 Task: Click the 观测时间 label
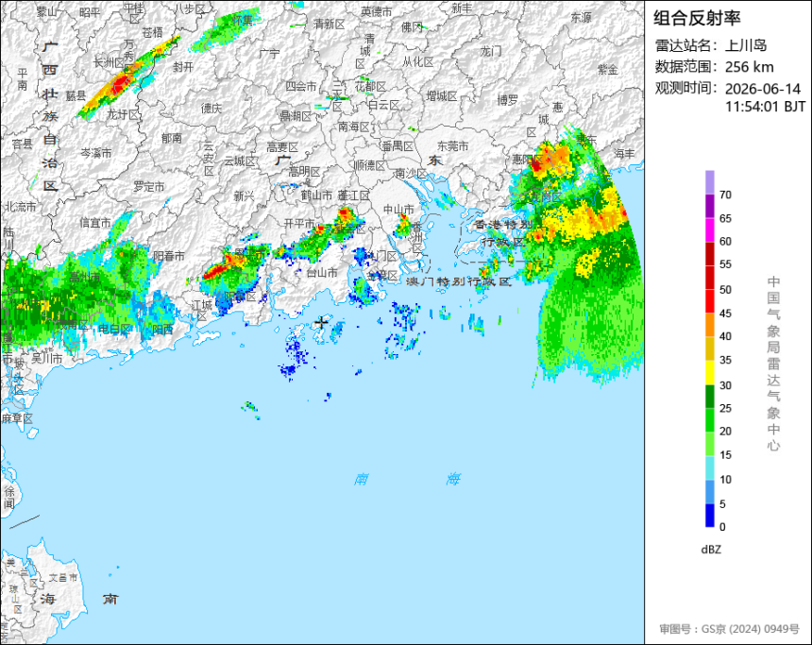pos(687,88)
